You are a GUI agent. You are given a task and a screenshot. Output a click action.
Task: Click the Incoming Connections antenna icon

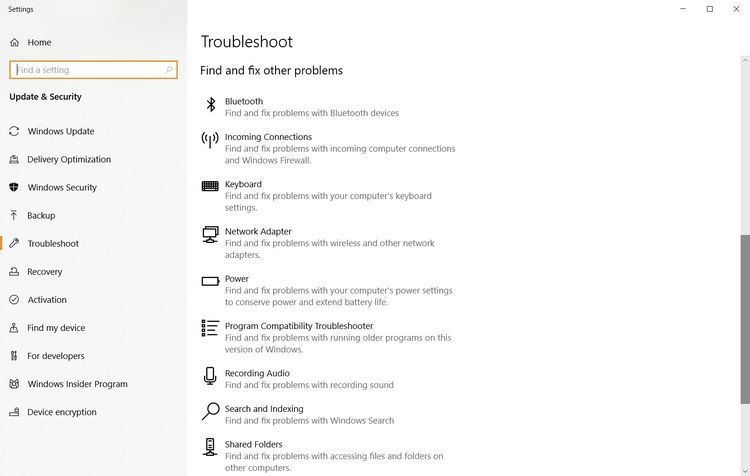click(x=210, y=140)
